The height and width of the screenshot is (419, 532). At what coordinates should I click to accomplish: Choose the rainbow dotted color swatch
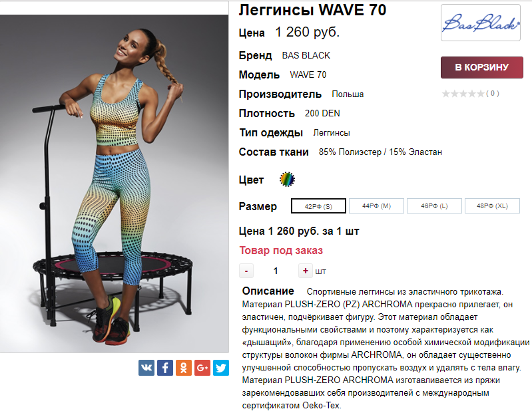(x=287, y=180)
